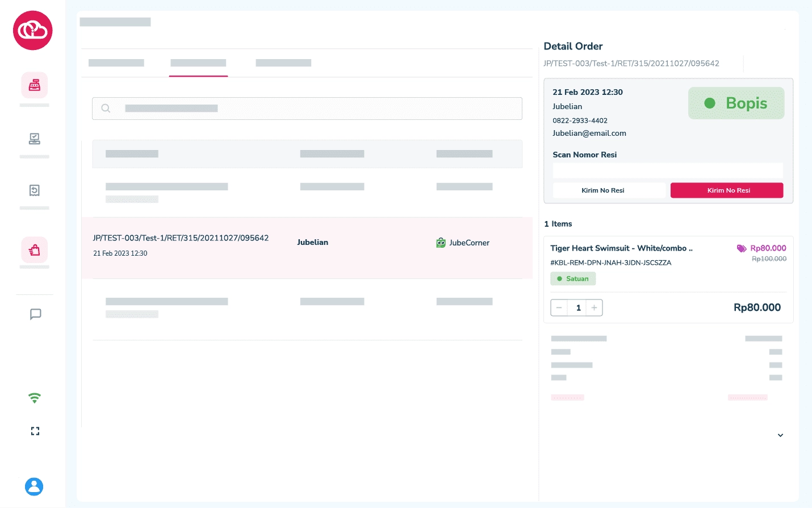Image resolution: width=812 pixels, height=508 pixels.
Task: Select the underlined middle tab
Action: (198, 63)
